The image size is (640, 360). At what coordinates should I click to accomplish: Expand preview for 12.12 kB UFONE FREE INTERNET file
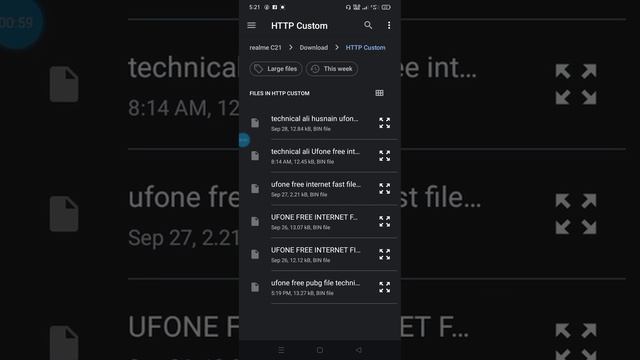(x=384, y=254)
